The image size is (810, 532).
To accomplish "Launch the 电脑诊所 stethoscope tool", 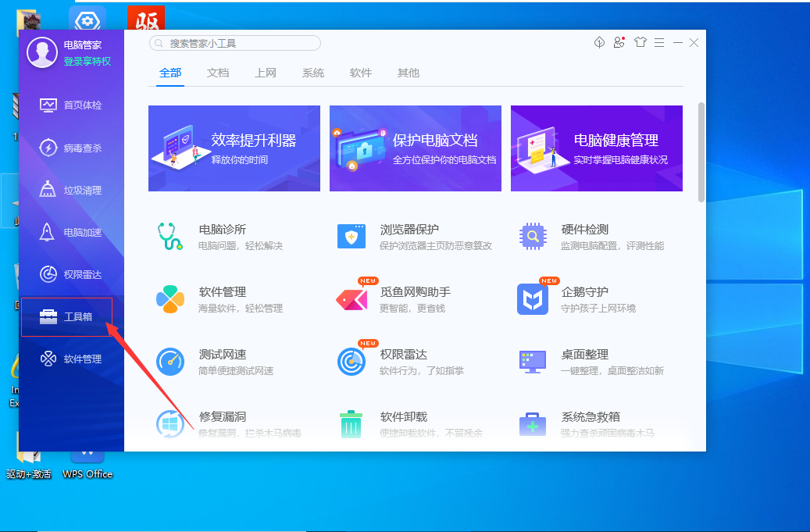I will pos(219,237).
